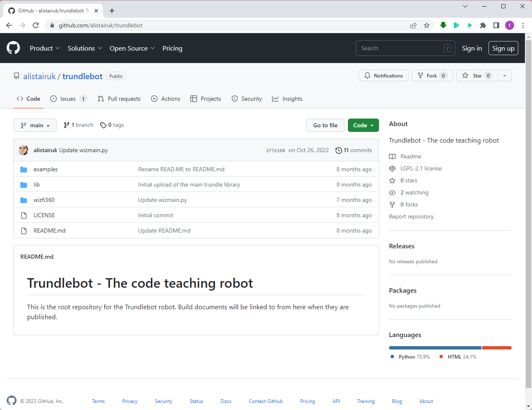Image resolution: width=532 pixels, height=410 pixels.
Task: Close the GitHub trundlebot browser tab
Action: point(96,11)
